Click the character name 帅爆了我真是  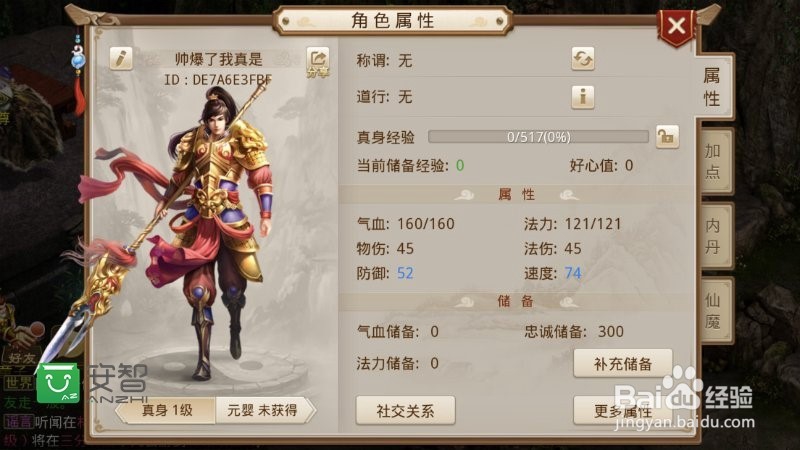[218, 59]
